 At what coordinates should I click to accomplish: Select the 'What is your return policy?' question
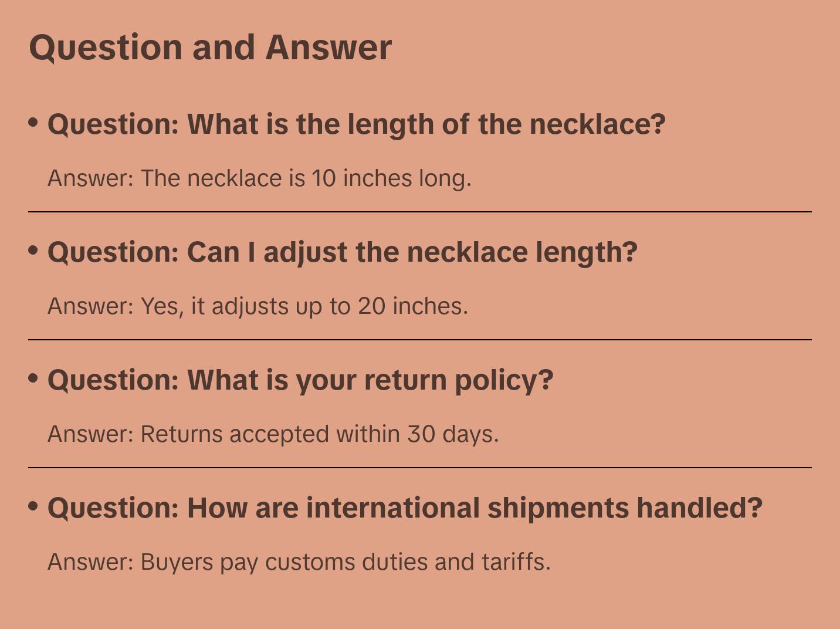point(300,380)
